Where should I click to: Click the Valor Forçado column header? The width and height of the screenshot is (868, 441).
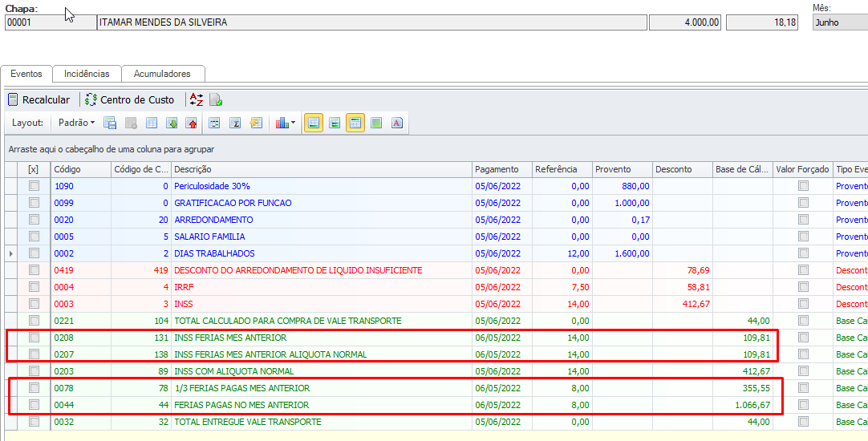[803, 169]
